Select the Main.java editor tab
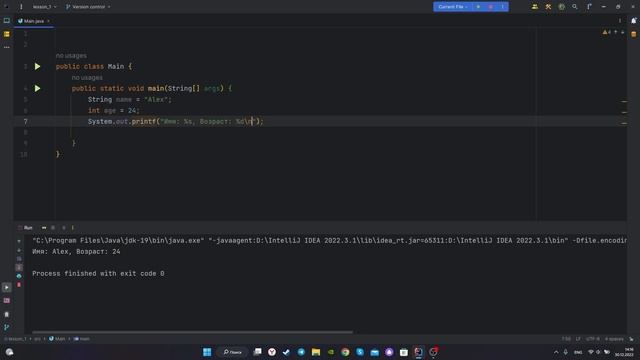This screenshot has width=640, height=360. pyautogui.click(x=33, y=21)
